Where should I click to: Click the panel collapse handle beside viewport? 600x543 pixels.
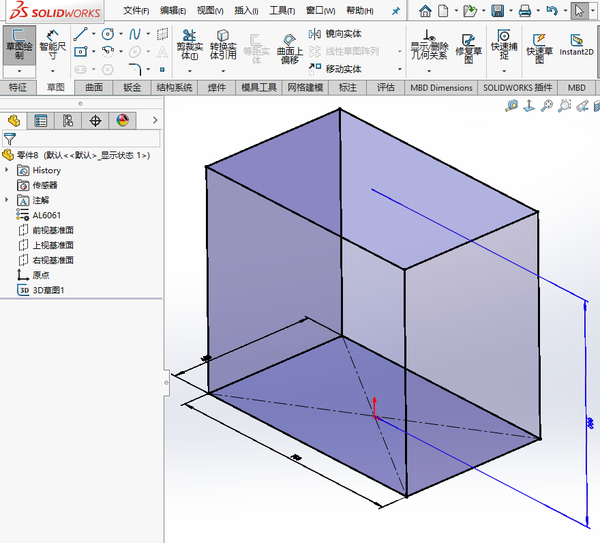pos(166,382)
